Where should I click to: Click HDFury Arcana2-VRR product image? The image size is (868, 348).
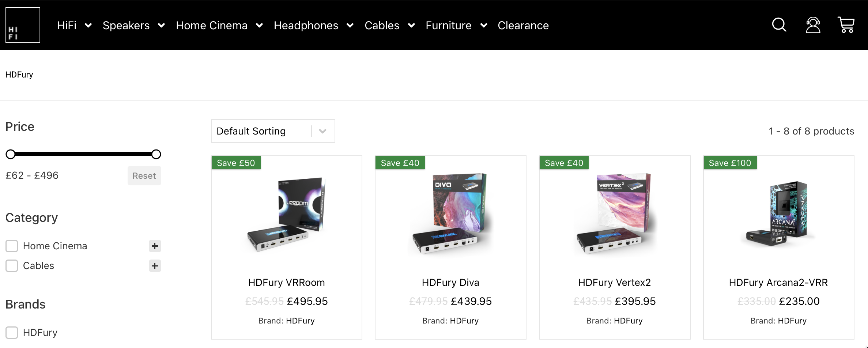[x=778, y=215]
